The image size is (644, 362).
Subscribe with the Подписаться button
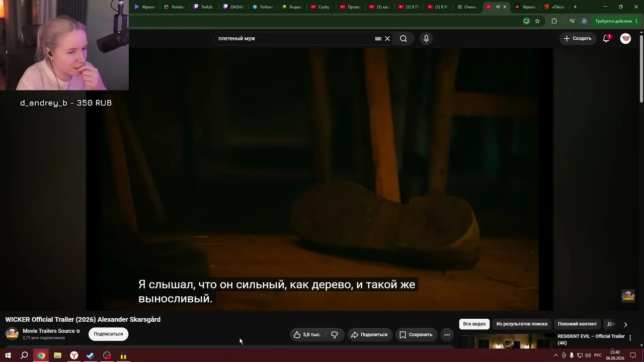pyautogui.click(x=108, y=334)
